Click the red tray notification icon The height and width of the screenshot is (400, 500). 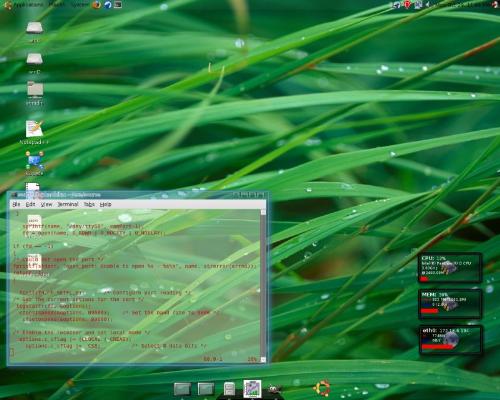[407, 4]
